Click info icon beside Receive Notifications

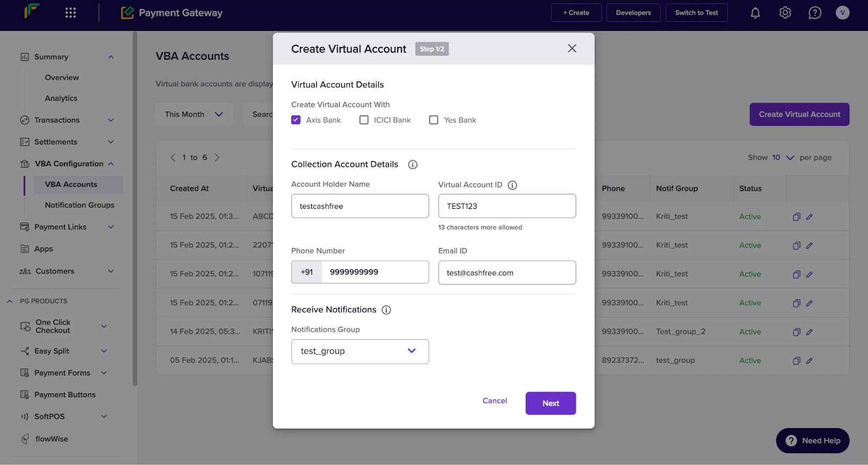point(386,310)
